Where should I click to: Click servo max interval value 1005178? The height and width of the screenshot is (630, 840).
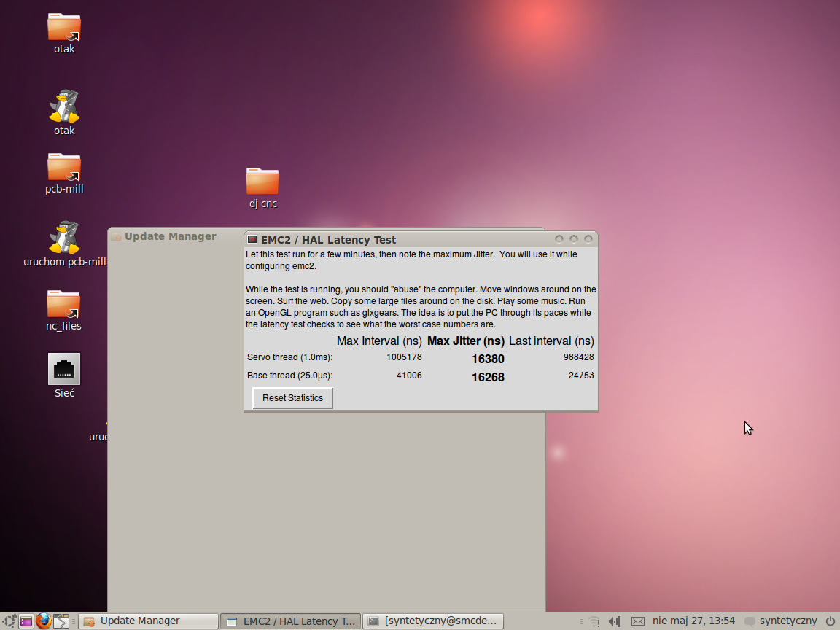pos(404,357)
